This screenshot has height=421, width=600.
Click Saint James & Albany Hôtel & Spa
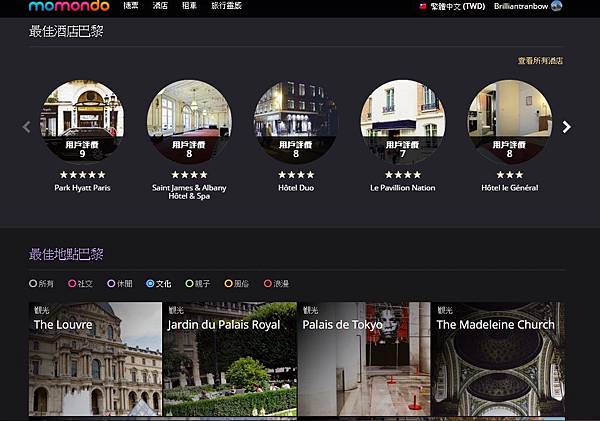point(189,192)
